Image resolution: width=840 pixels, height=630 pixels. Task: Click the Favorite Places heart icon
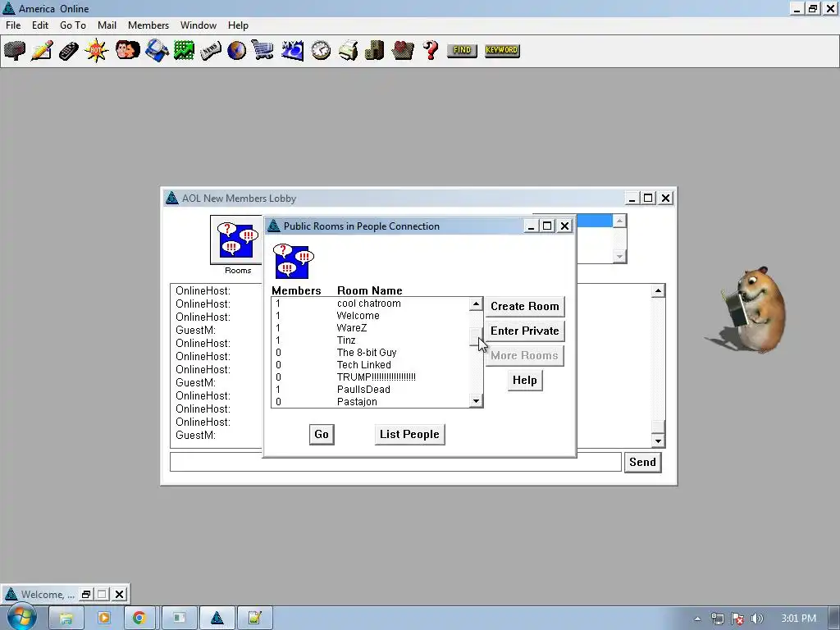click(402, 50)
